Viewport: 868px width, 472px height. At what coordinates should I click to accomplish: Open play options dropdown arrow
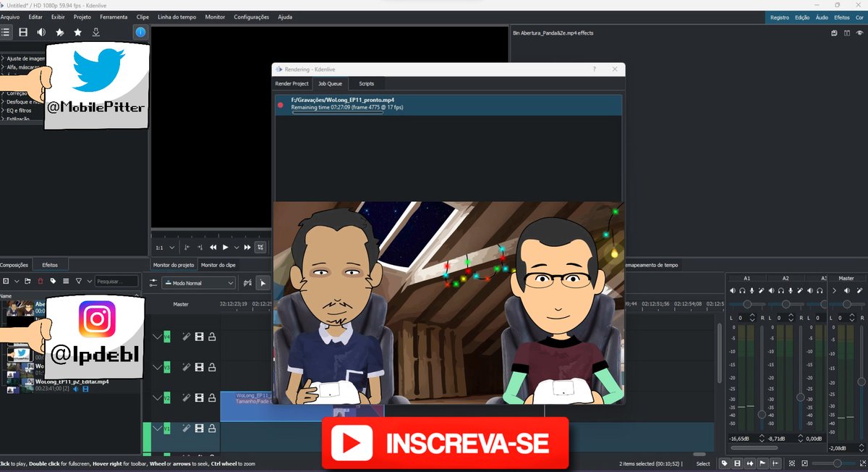pos(236,248)
